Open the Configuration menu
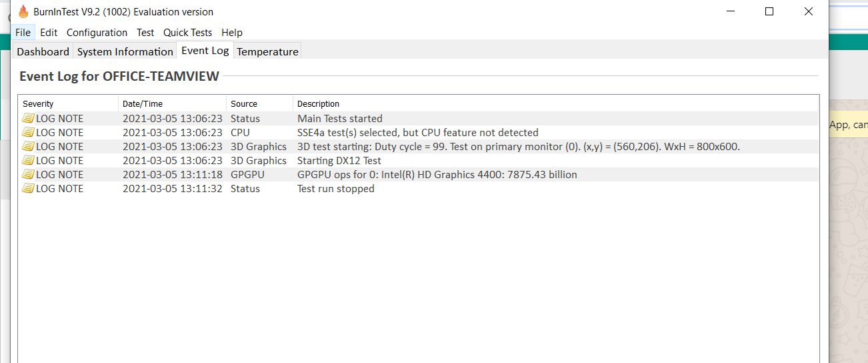The width and height of the screenshot is (868, 363). 97,32
